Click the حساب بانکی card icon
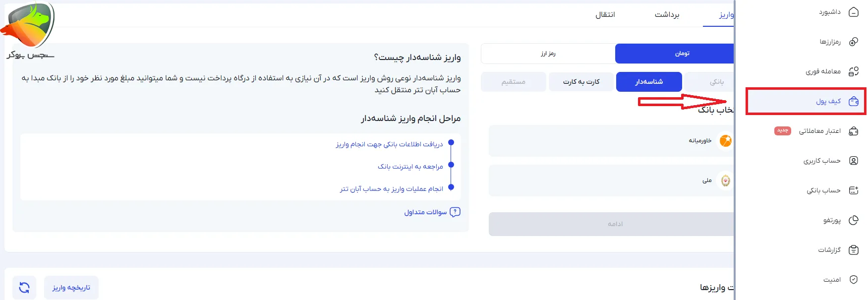This screenshot has width=868, height=300. 854,190
